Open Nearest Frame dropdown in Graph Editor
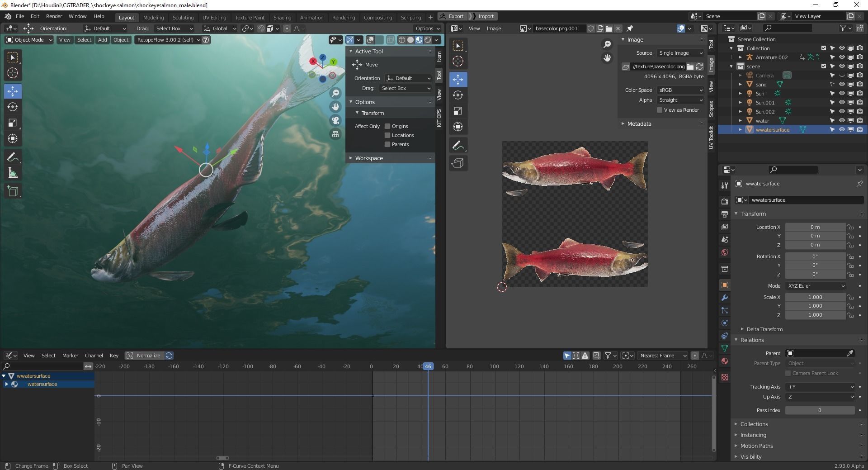The width and height of the screenshot is (868, 470). (x=663, y=356)
